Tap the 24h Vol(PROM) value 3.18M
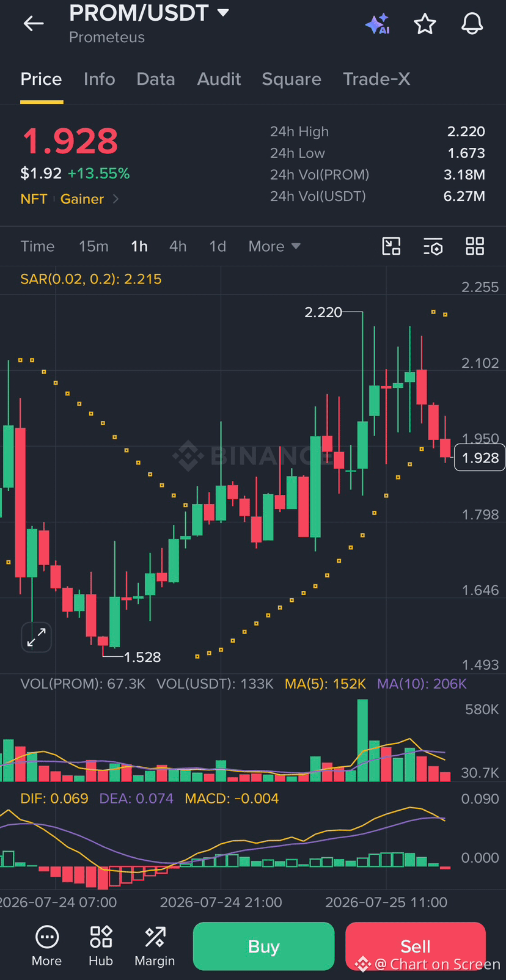Image resolution: width=506 pixels, height=980 pixels. [x=464, y=175]
